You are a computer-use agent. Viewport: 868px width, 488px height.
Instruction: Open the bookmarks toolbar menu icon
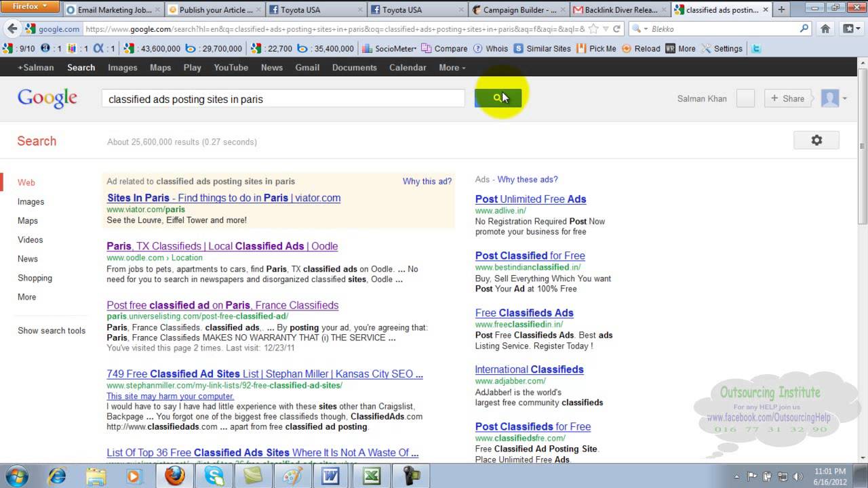click(x=850, y=29)
